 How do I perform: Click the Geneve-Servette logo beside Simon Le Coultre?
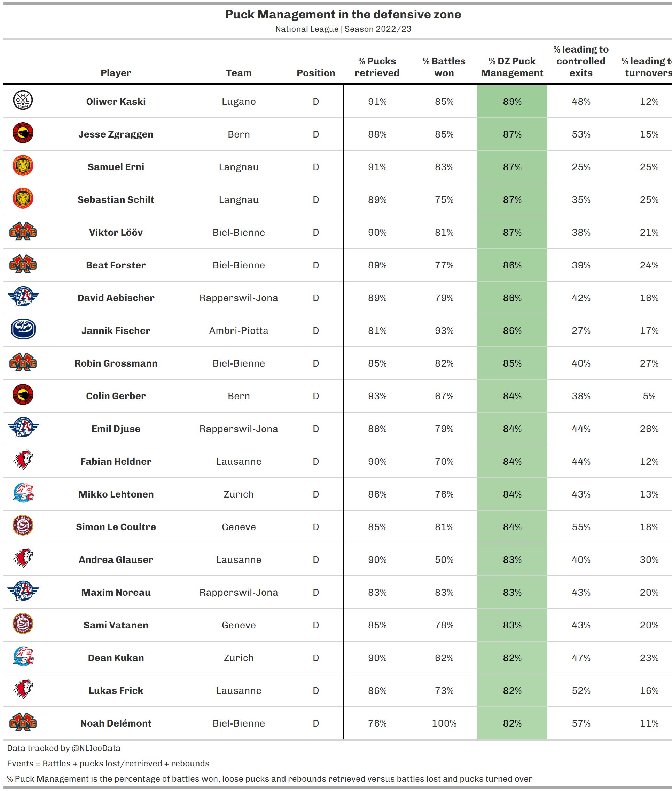(x=23, y=526)
